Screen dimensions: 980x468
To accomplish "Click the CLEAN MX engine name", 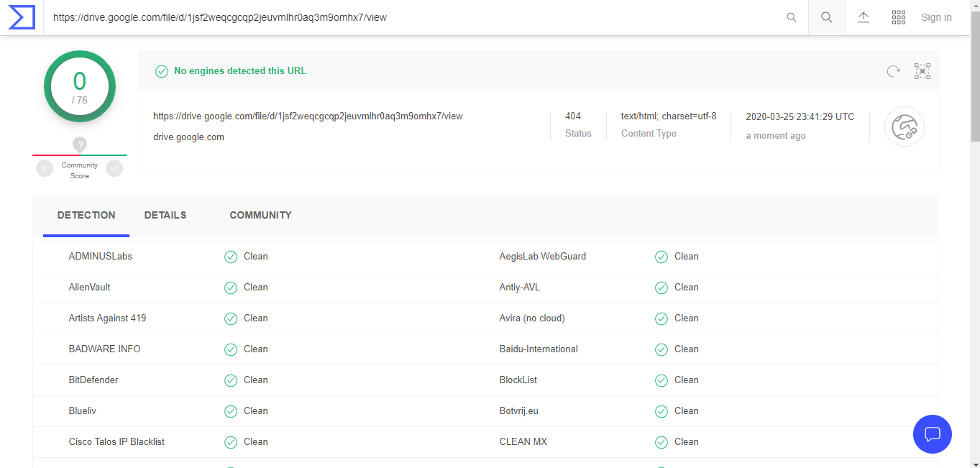I will (523, 441).
